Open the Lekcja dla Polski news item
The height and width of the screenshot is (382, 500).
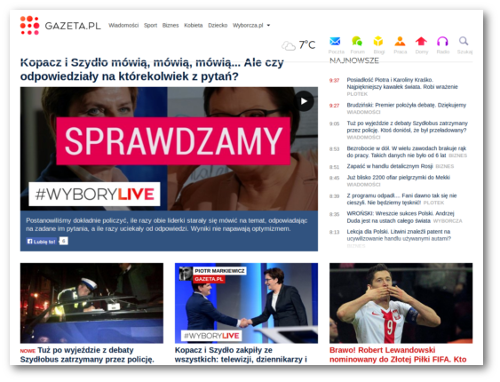399,235
